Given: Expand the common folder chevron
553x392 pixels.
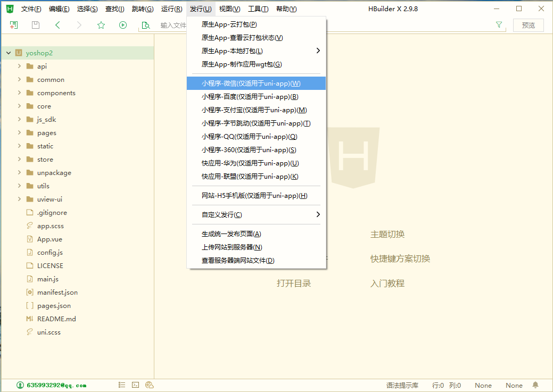Looking at the screenshot, I should 19,79.
